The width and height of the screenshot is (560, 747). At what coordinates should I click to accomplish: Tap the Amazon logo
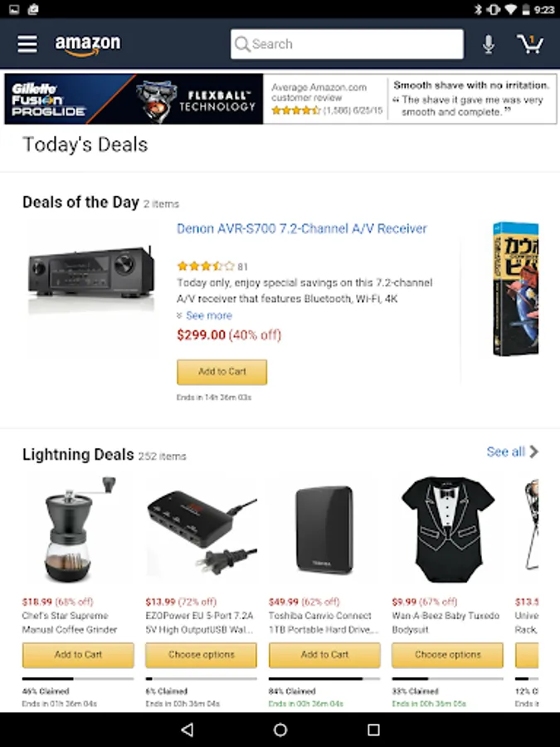(x=88, y=45)
